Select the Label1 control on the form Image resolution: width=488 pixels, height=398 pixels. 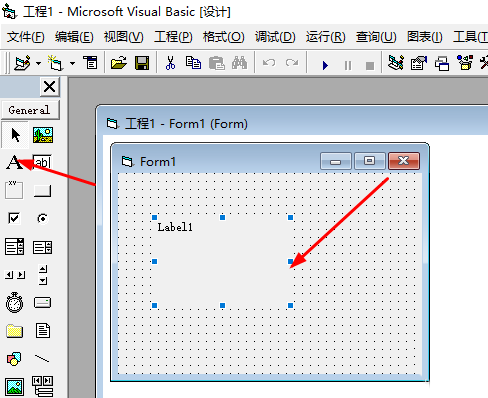222,261
